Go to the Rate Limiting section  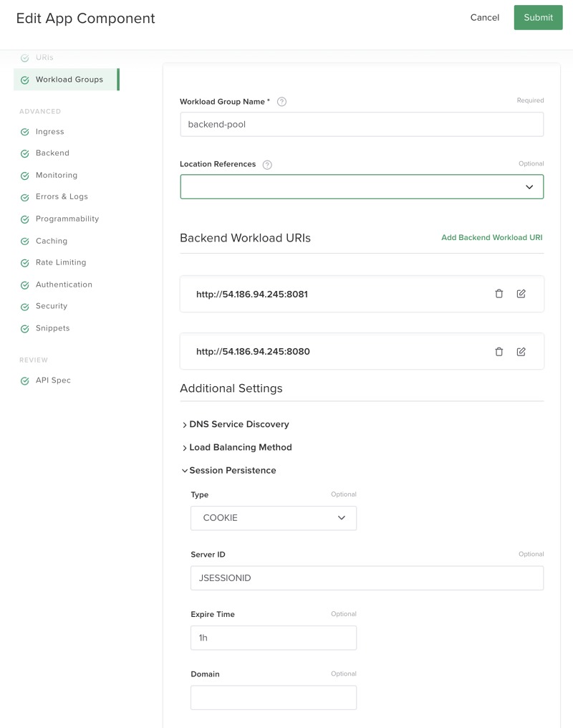tap(61, 263)
